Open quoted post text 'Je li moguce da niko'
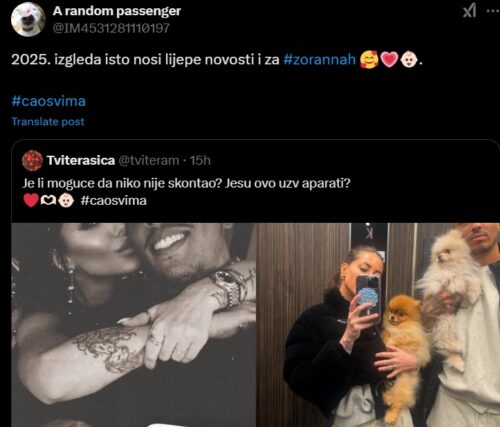Screen dimensions: 500x427 tap(186, 183)
